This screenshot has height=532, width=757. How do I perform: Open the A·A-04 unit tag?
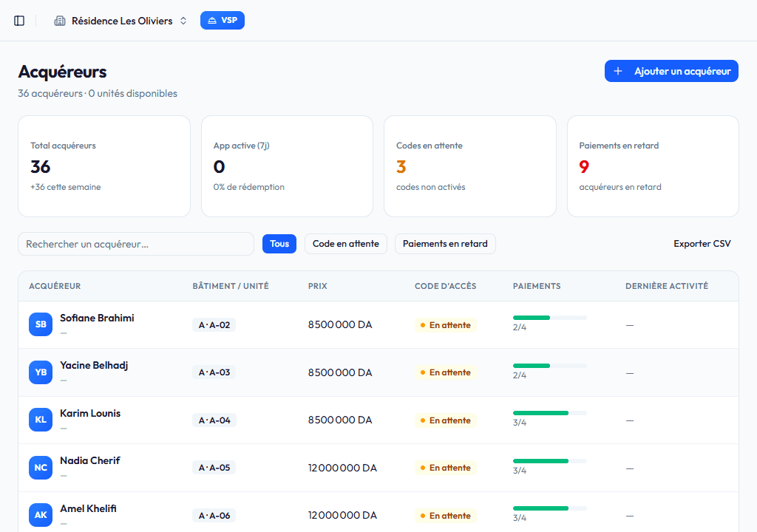[x=214, y=420]
